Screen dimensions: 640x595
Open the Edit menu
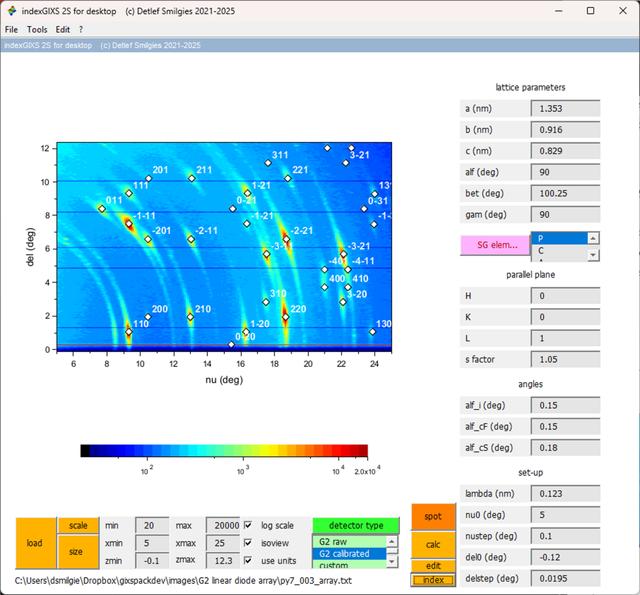point(63,29)
